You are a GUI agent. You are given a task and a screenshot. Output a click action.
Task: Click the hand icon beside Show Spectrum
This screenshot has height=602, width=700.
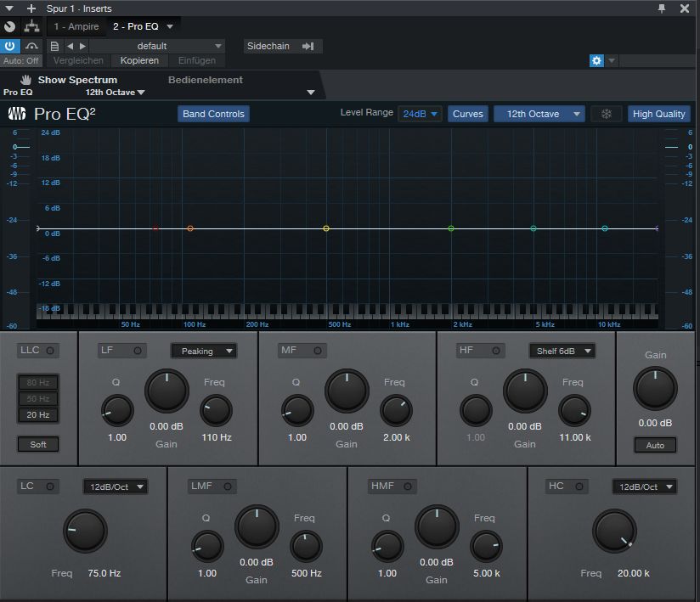25,80
